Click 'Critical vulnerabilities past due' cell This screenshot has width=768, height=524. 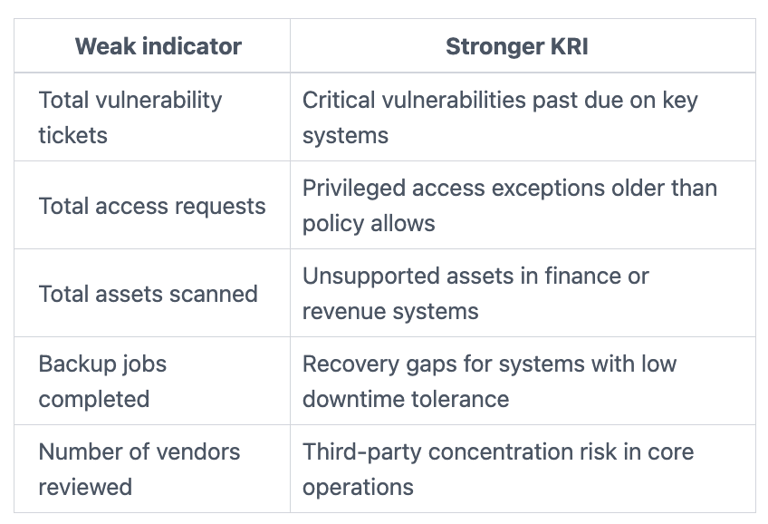click(500, 100)
